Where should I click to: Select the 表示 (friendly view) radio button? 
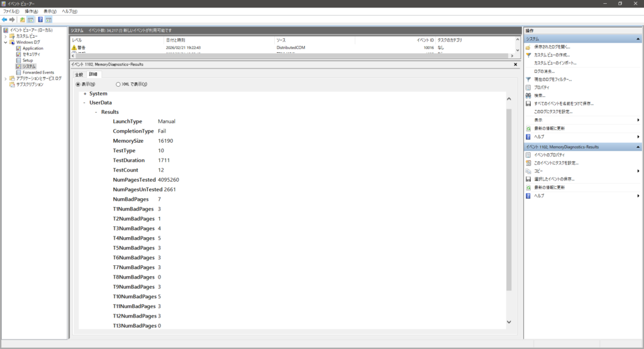coord(79,84)
